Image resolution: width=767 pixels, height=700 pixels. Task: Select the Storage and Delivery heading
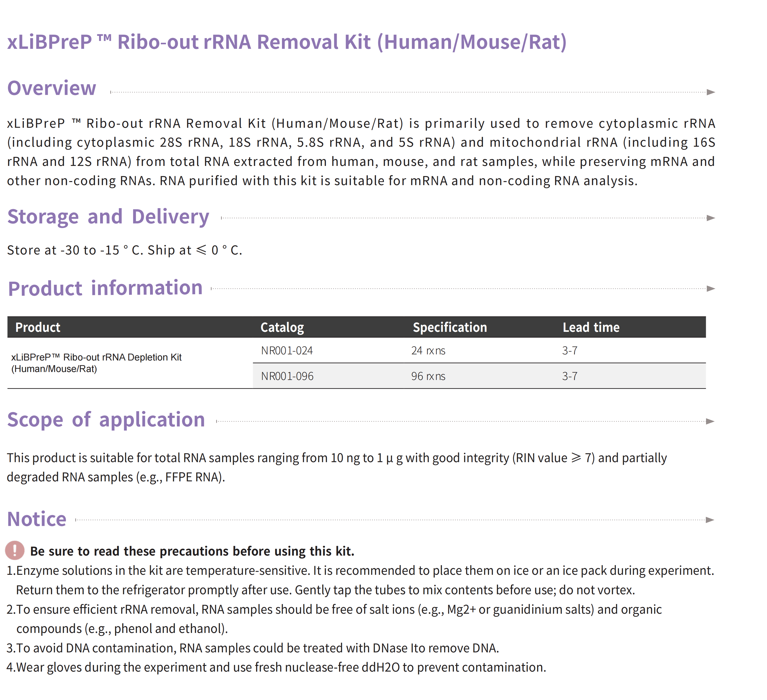[108, 217]
